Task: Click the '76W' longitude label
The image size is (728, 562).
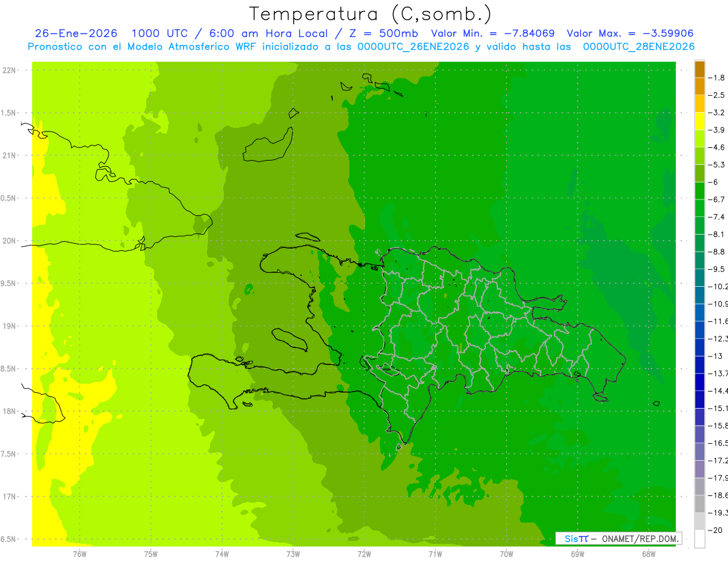Action: [79, 554]
